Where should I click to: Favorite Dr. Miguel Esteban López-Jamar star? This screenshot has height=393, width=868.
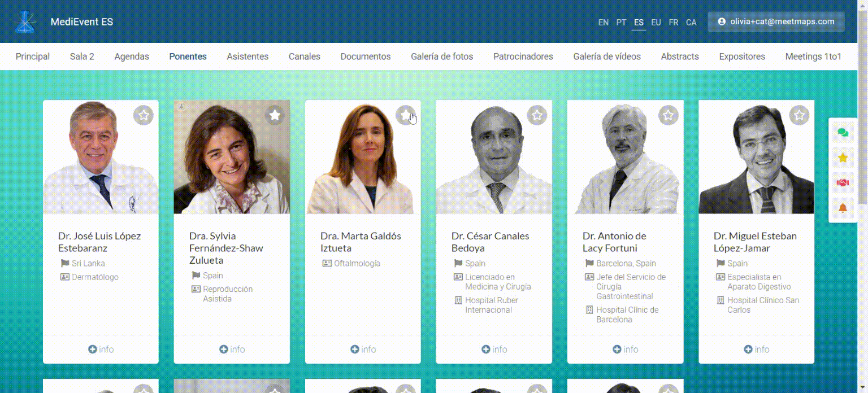(x=799, y=115)
